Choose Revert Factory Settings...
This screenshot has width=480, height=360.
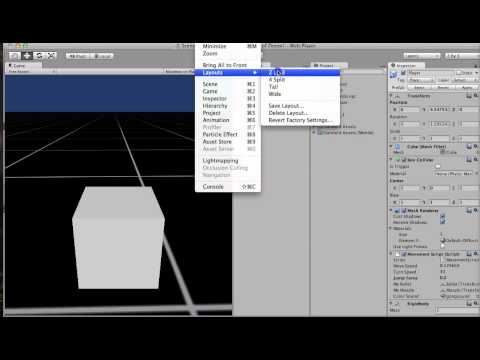(x=300, y=120)
